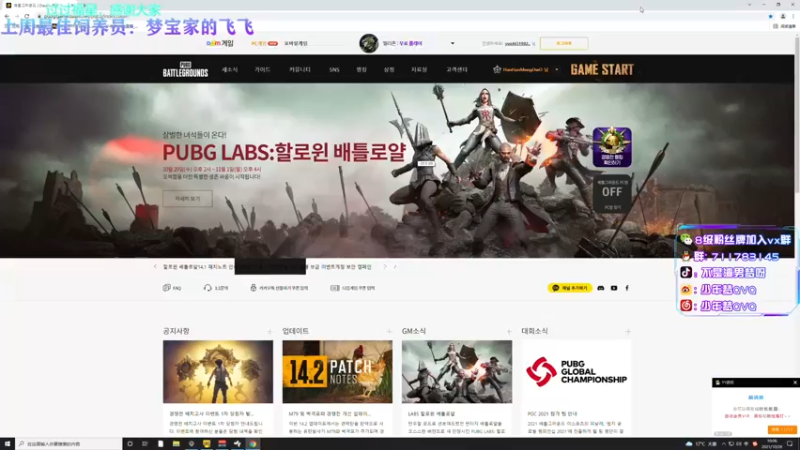The width and height of the screenshot is (800, 450).
Task: Open the Windows Start button
Action: (7, 444)
